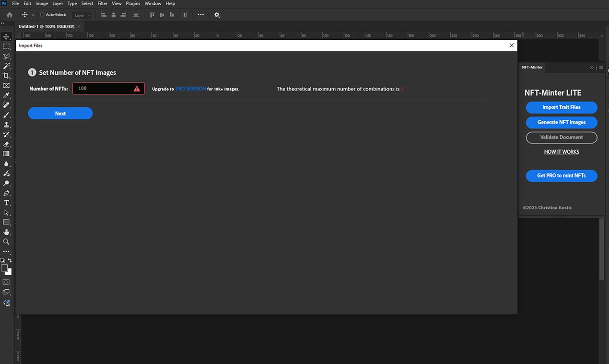
Task: Align horizontal centers in options bar
Action: pyautogui.click(x=114, y=15)
